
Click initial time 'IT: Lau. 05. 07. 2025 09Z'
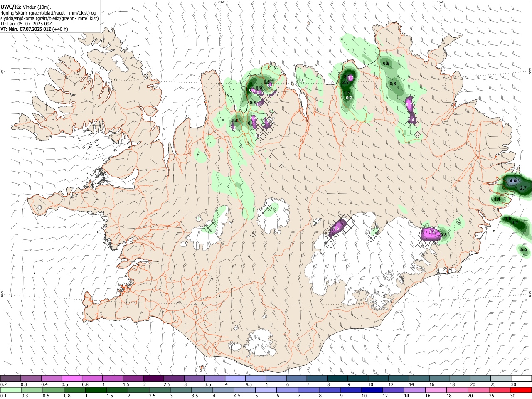coord(26,24)
